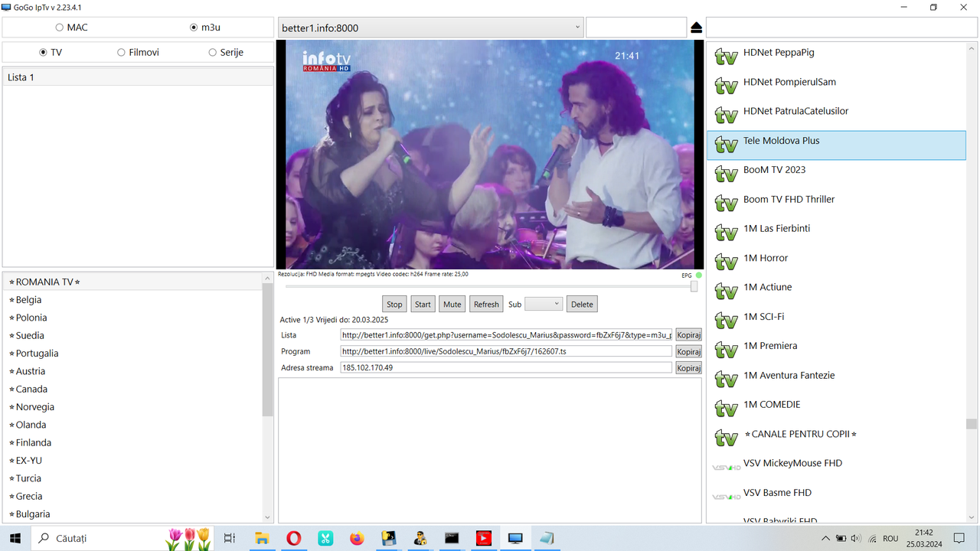Select the m3u radio button
980x551 pixels.
pos(194,28)
